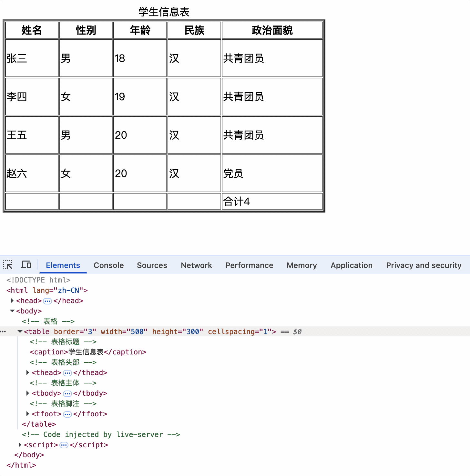Viewport: 470px width, 476px height.
Task: Click the "民族" column header
Action: tap(194, 30)
